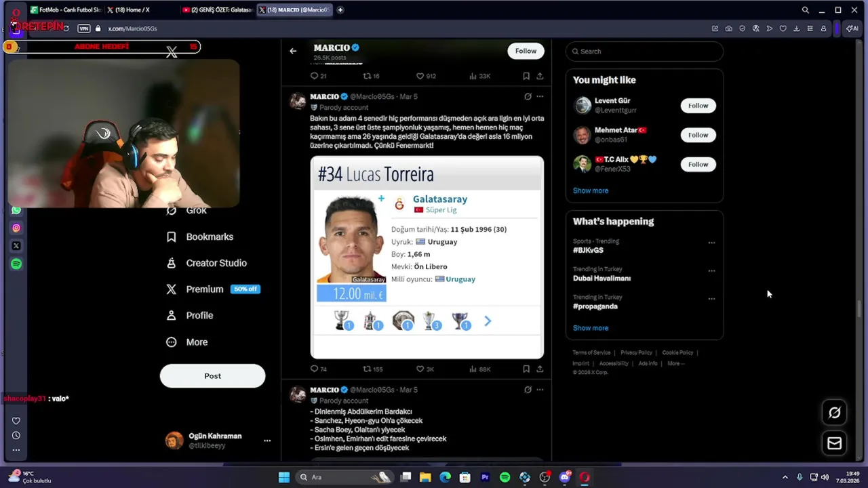The width and height of the screenshot is (868, 488).
Task: Expand the More item in X sidebar
Action: click(187, 342)
